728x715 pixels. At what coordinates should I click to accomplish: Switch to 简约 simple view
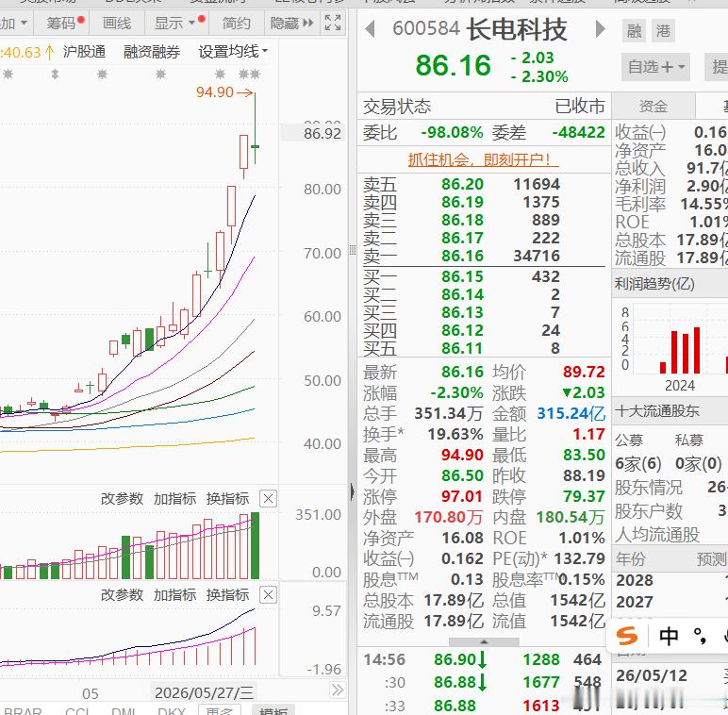[236, 23]
